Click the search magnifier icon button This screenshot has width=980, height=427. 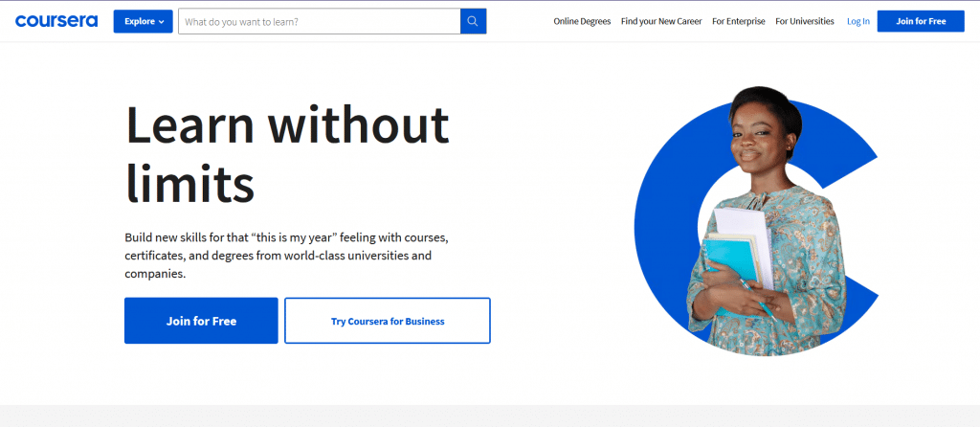[x=473, y=21]
